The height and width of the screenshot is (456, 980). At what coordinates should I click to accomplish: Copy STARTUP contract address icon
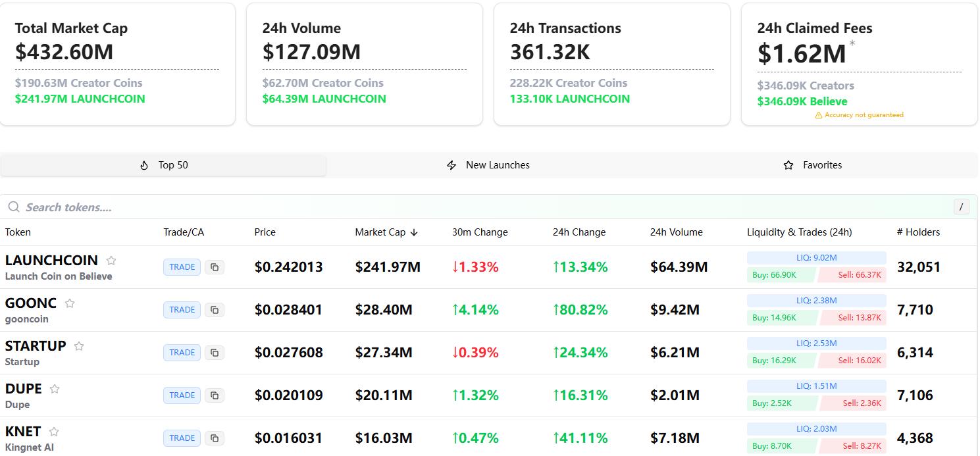click(x=215, y=353)
